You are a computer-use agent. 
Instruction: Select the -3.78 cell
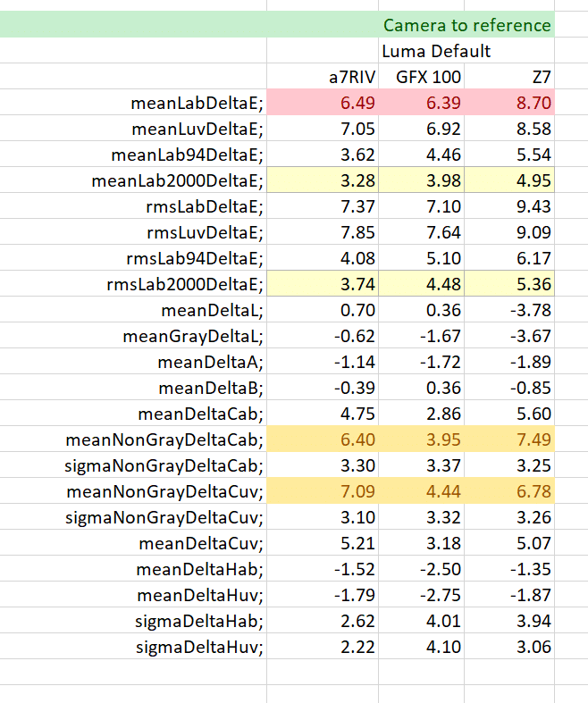coord(509,310)
